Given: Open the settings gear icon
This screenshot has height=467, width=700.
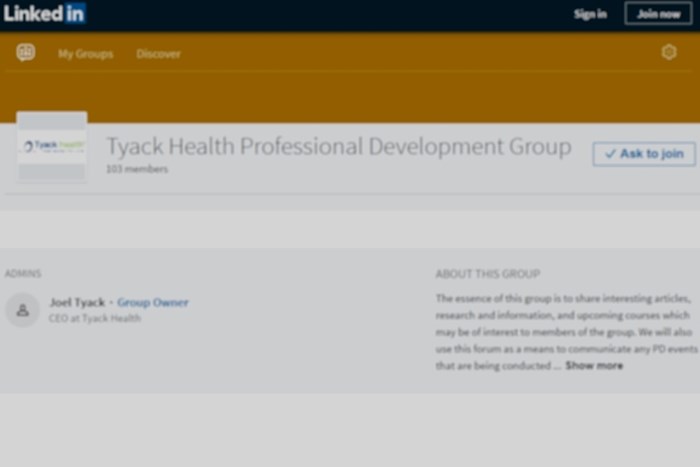Looking at the screenshot, I should coord(669,53).
